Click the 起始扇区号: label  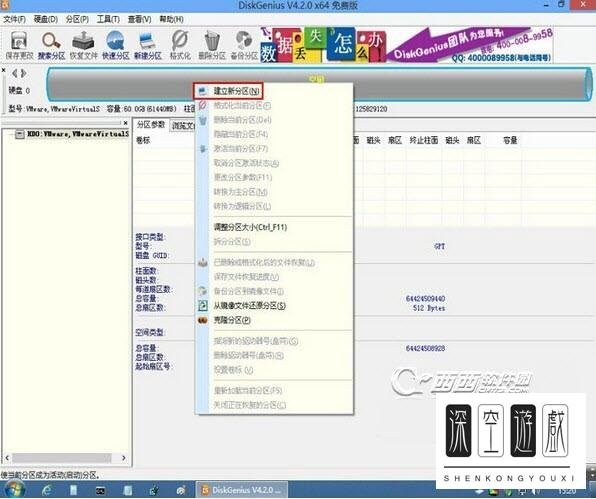point(154,366)
